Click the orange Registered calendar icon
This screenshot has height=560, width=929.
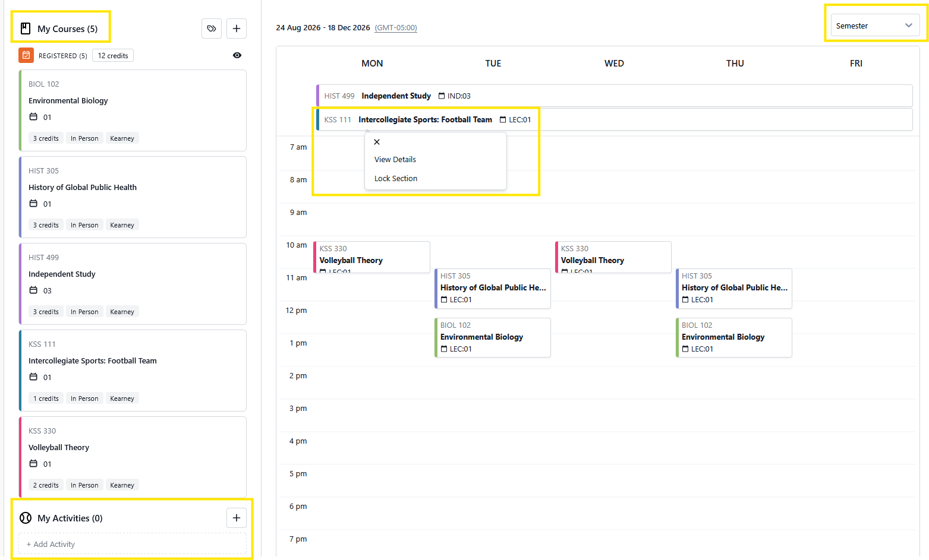tap(26, 55)
